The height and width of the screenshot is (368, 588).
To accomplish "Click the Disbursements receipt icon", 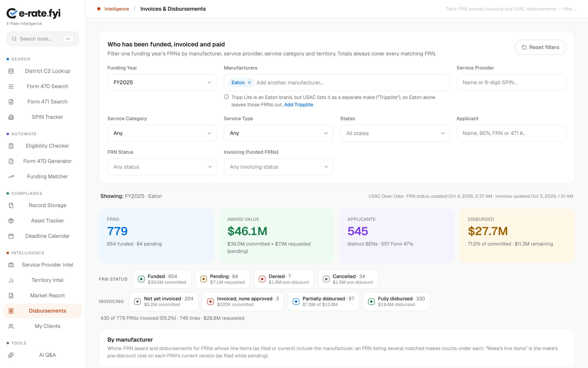I will [x=11, y=311].
